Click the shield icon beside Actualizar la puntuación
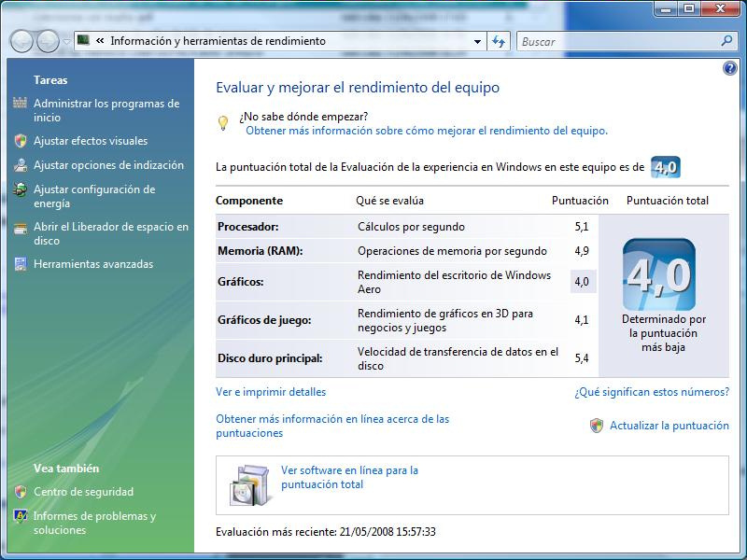The image size is (747, 560). point(597,426)
